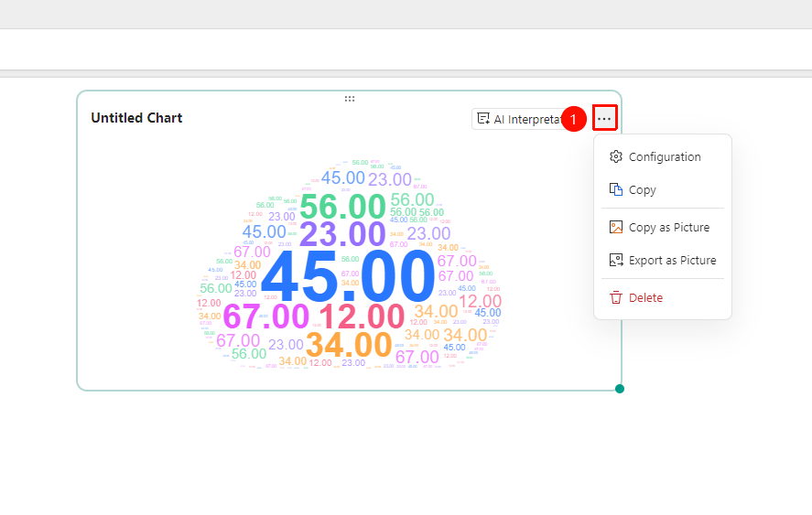Click the export image icon beside Export as Picture
The image size is (812, 515).
click(x=616, y=260)
